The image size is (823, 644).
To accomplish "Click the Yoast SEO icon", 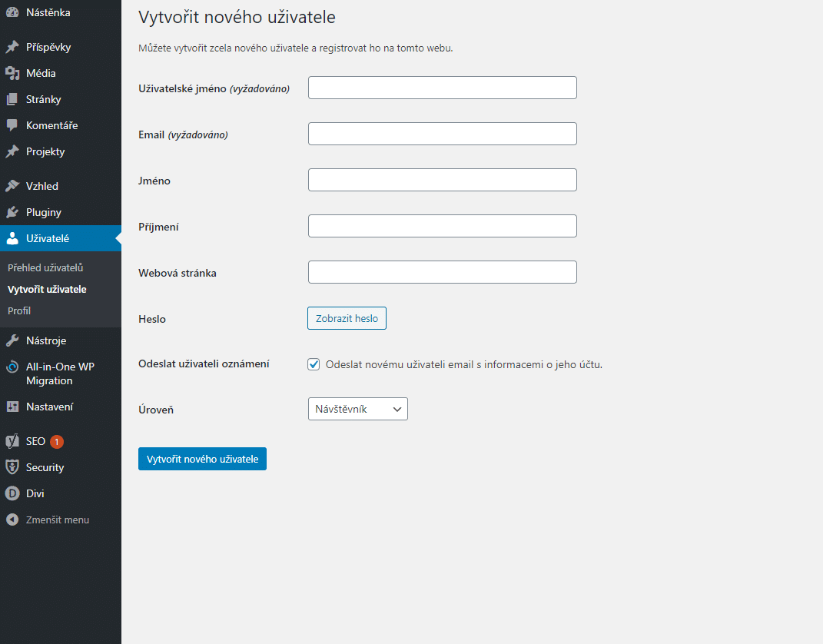I will pos(12,441).
